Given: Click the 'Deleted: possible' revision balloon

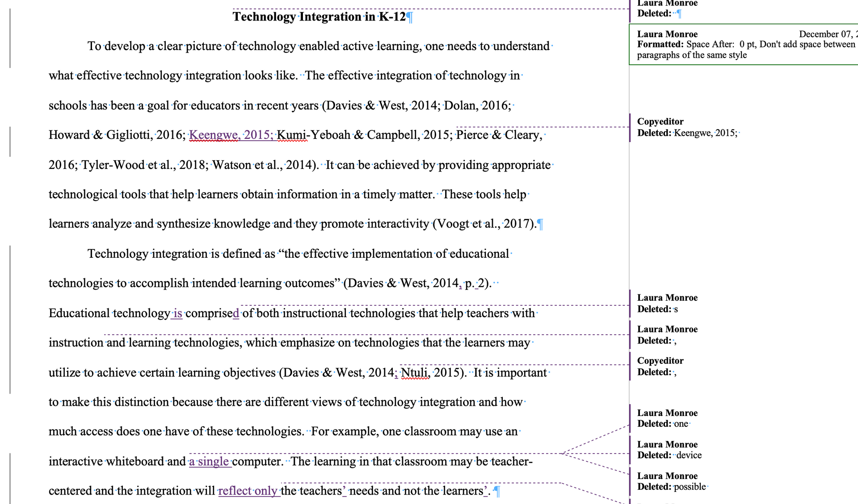Looking at the screenshot, I should 671,482.
